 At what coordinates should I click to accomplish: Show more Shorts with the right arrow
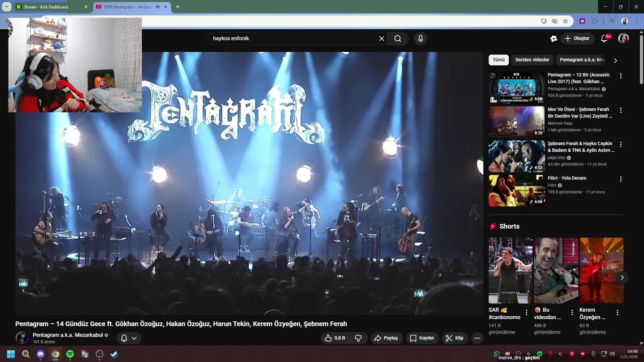point(622,278)
